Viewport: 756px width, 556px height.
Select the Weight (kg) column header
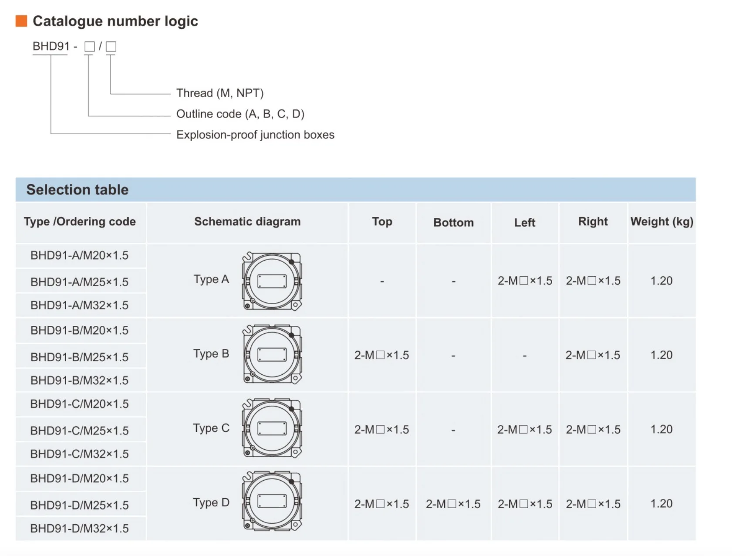661,222
